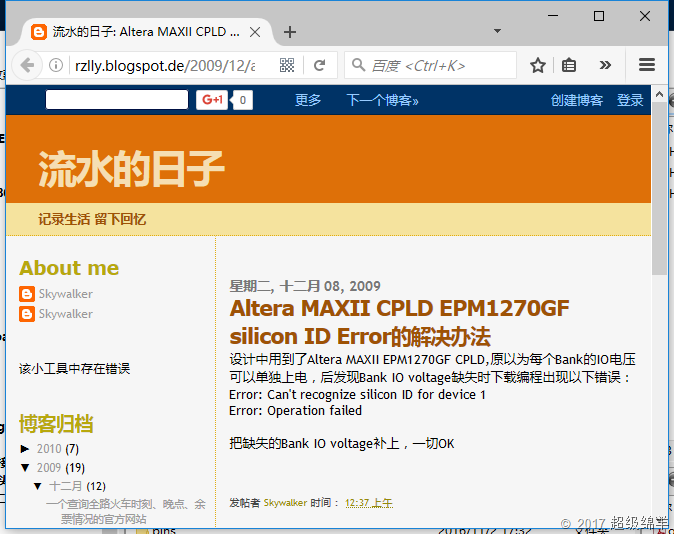The width and height of the screenshot is (674, 534).
Task: Collapse the 十二月 archive month
Action: (x=38, y=486)
